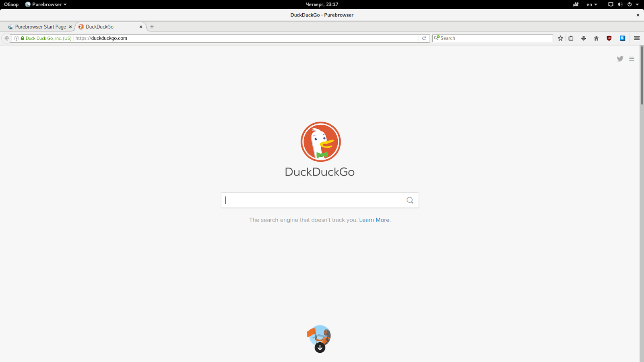Open the DuckDuckGo page side menu
This screenshot has height=362, width=644.
632,59
